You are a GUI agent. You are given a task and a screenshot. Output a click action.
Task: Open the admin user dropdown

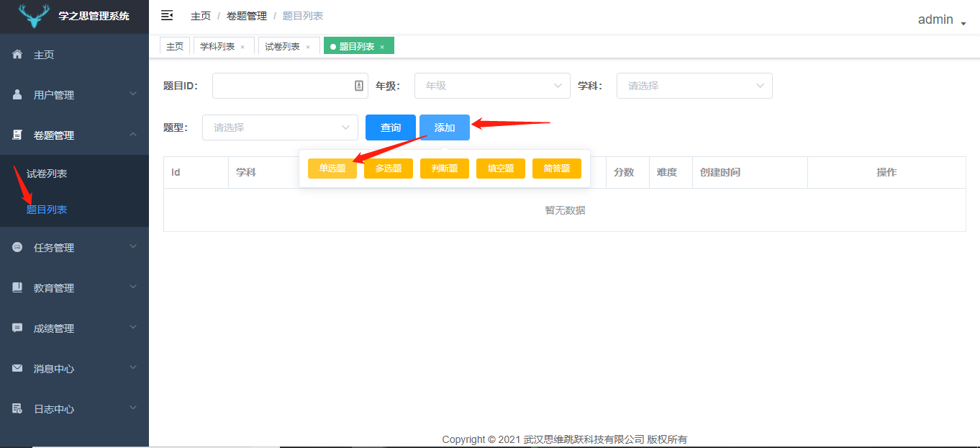pyautogui.click(x=942, y=20)
